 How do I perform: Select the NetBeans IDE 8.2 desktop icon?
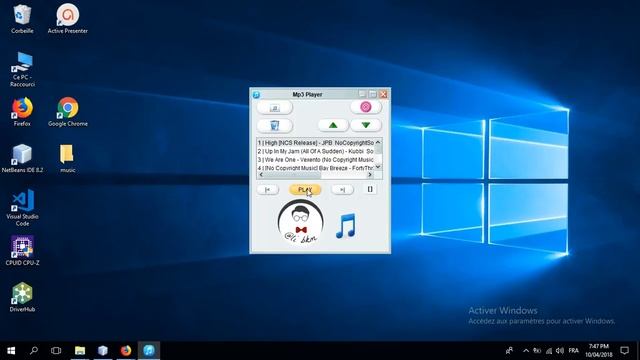tap(22, 158)
